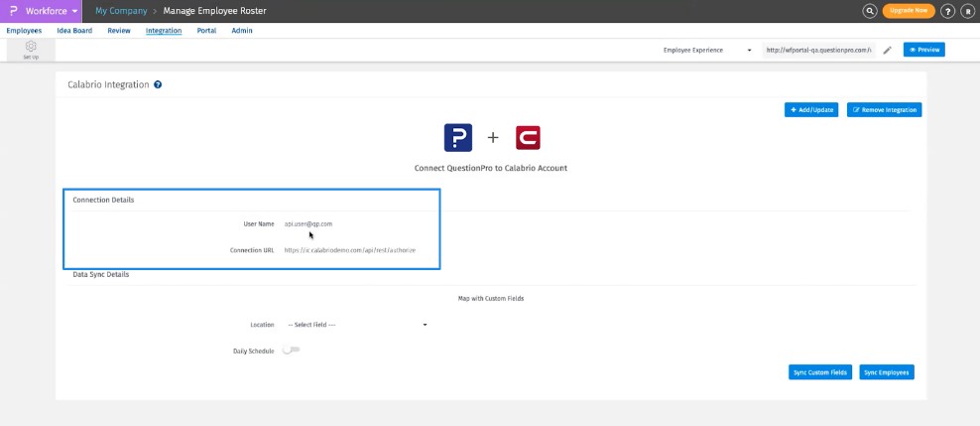Click the portal URL field
The width and height of the screenshot is (980, 426).
[x=818, y=50]
